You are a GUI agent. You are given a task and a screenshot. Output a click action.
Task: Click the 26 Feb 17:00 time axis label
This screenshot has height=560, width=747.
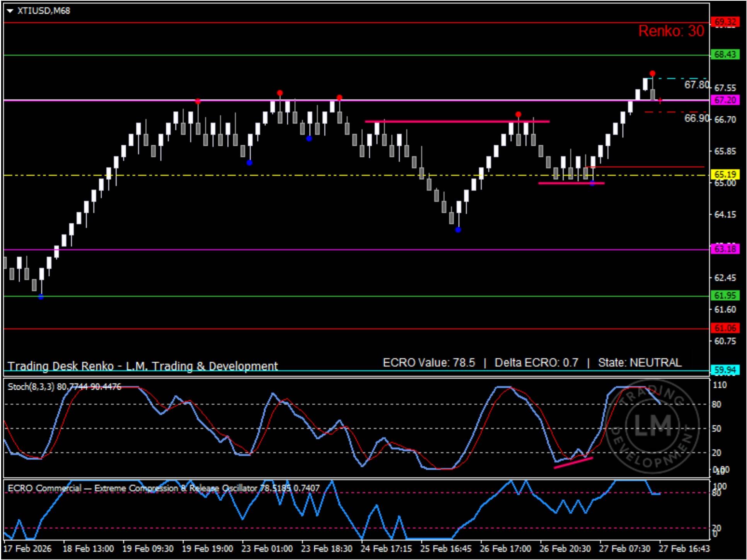pyautogui.click(x=505, y=549)
